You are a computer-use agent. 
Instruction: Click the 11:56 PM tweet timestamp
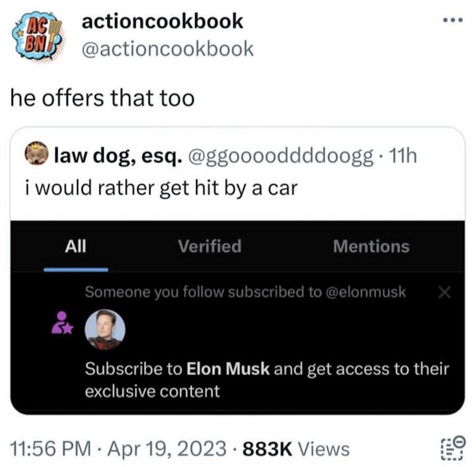tap(50, 449)
